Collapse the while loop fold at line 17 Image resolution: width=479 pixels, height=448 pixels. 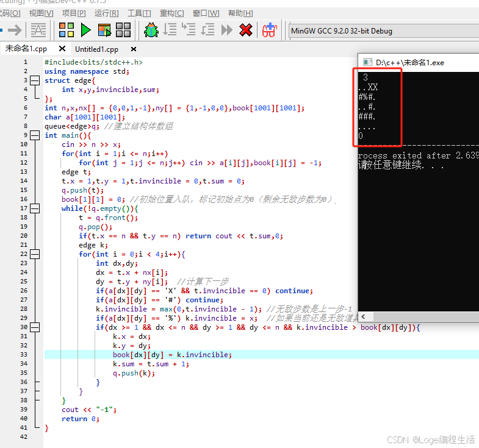point(35,208)
